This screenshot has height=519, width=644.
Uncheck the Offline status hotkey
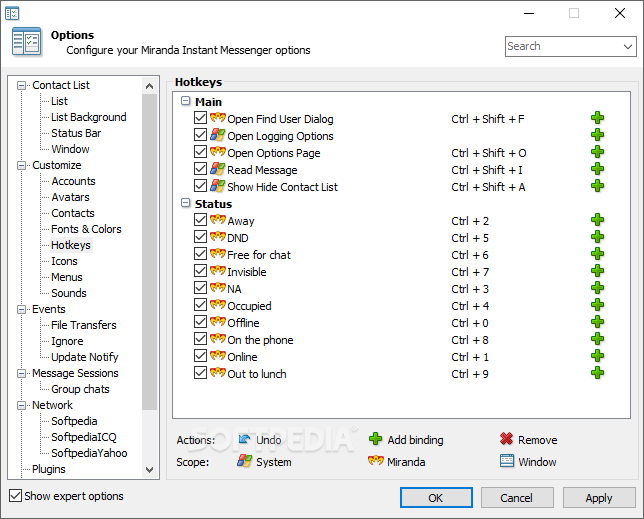[x=200, y=322]
